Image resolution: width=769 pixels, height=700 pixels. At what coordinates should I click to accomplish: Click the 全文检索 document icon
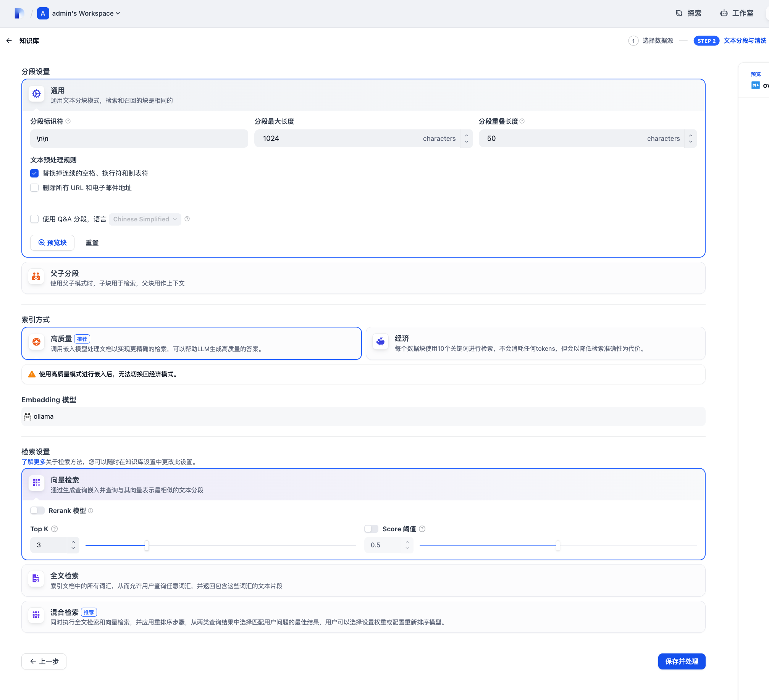[36, 579]
